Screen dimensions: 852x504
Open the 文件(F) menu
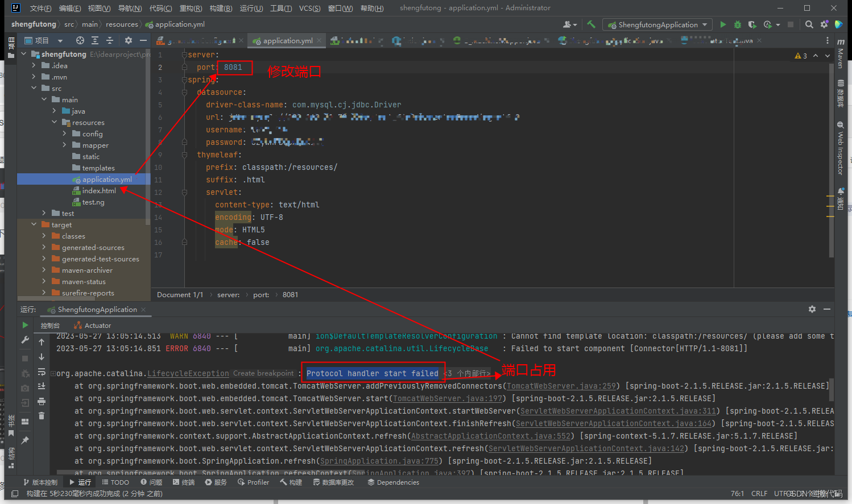coord(40,8)
